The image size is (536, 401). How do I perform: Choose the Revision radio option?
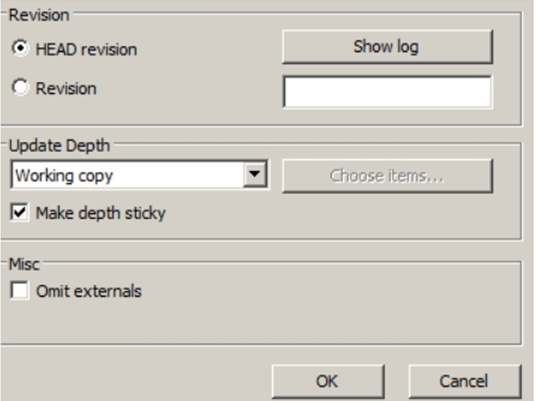pyautogui.click(x=20, y=87)
